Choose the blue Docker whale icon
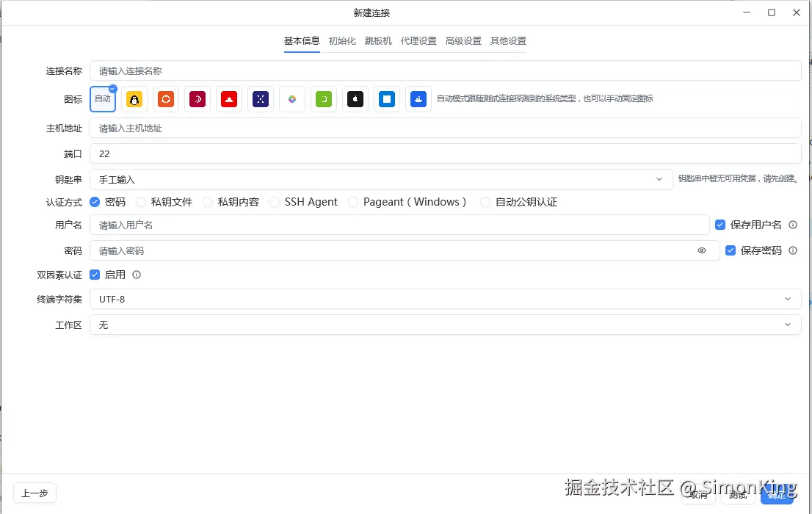This screenshot has width=812, height=514. (418, 99)
